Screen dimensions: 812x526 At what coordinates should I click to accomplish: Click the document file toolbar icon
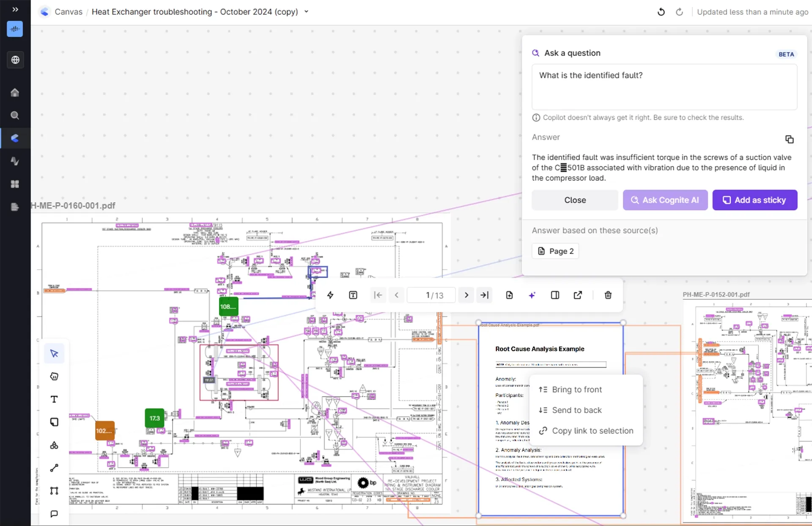pos(510,295)
